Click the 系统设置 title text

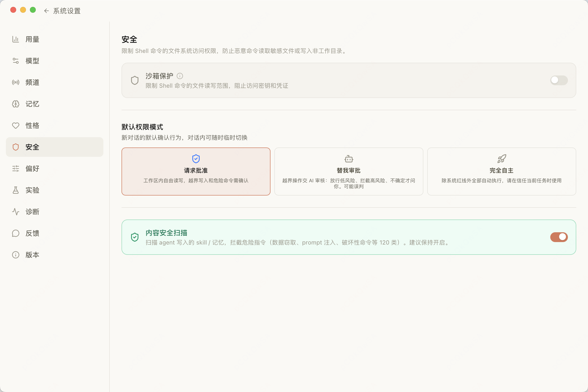tap(67, 11)
